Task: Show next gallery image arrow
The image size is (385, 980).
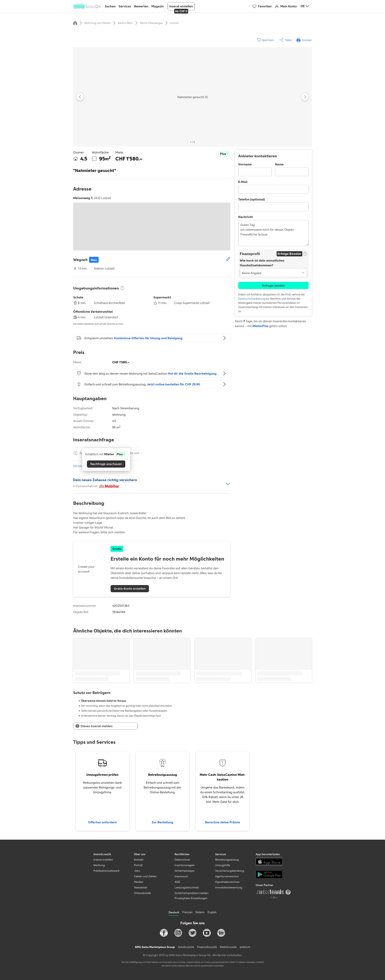Action: pos(305,97)
